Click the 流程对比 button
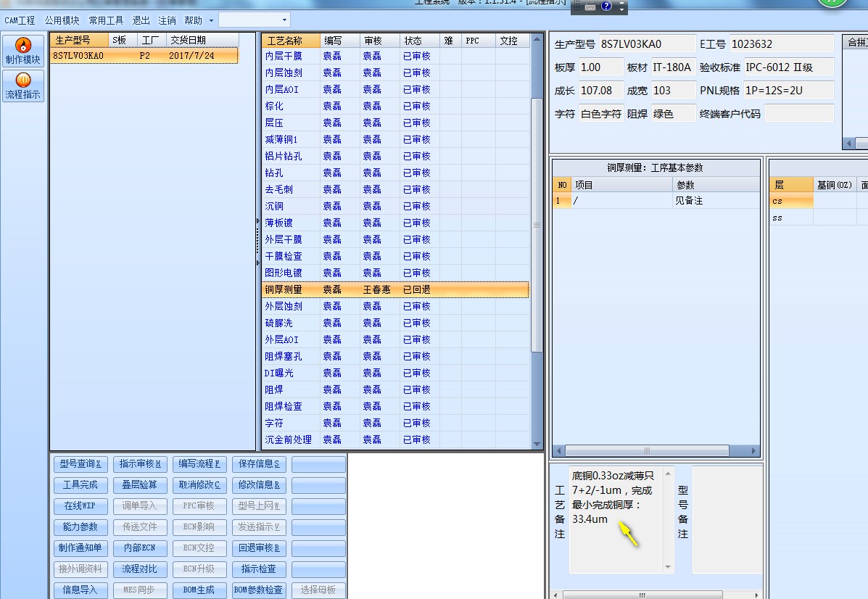 [140, 569]
